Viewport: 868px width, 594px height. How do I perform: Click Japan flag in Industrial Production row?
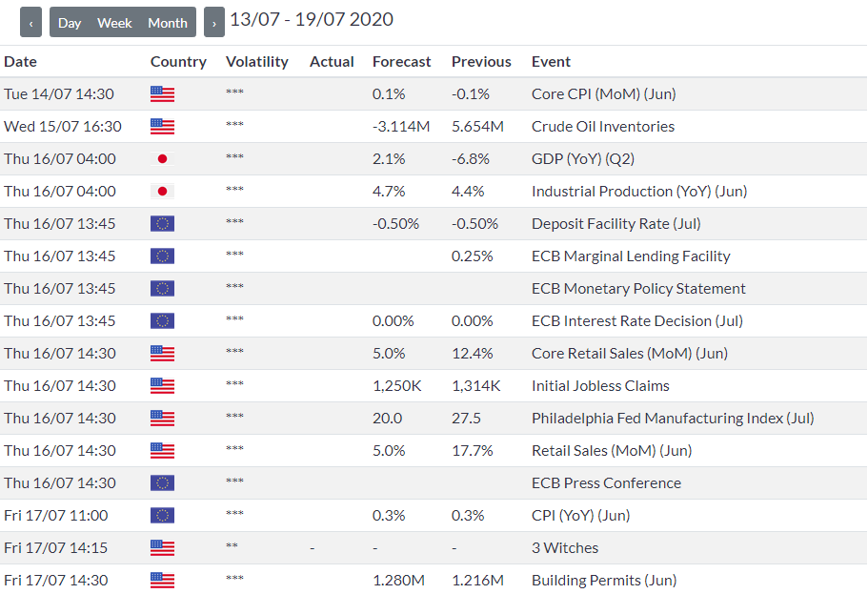(x=162, y=192)
